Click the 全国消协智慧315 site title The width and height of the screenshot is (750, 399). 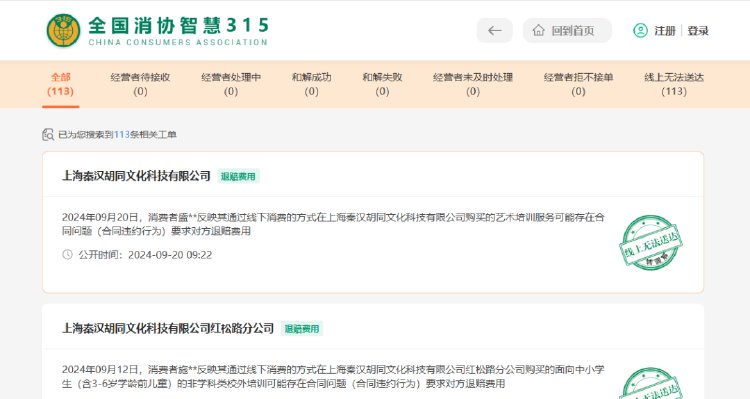[x=179, y=25]
